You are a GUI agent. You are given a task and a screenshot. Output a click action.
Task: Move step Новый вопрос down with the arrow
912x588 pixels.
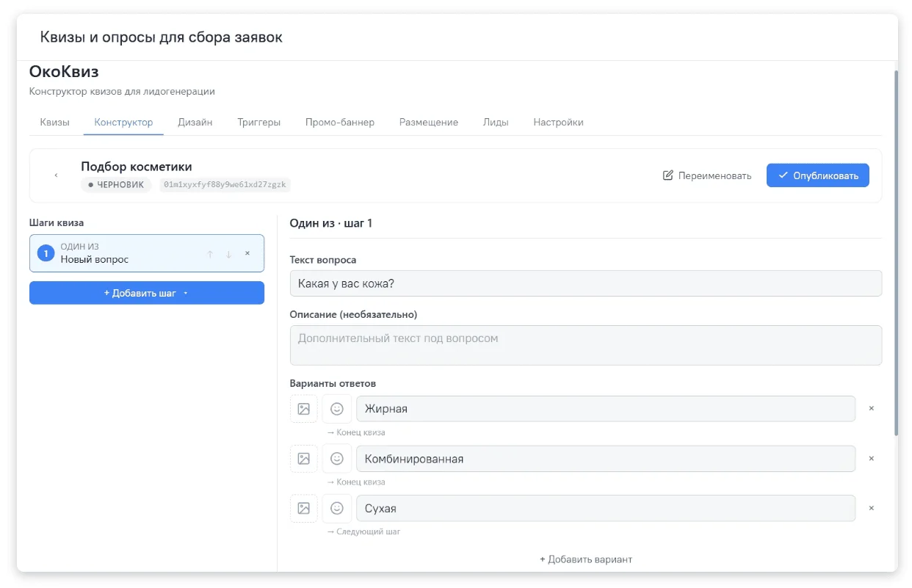click(228, 254)
